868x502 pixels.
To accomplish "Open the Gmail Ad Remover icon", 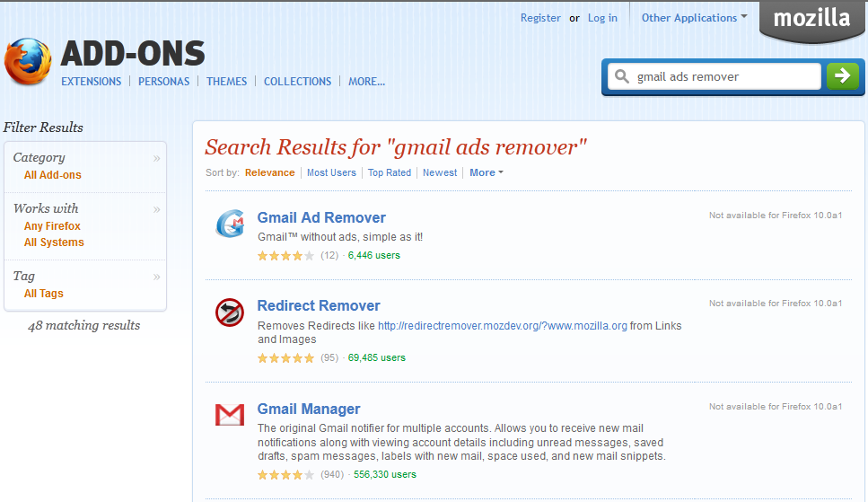I will tap(230, 224).
